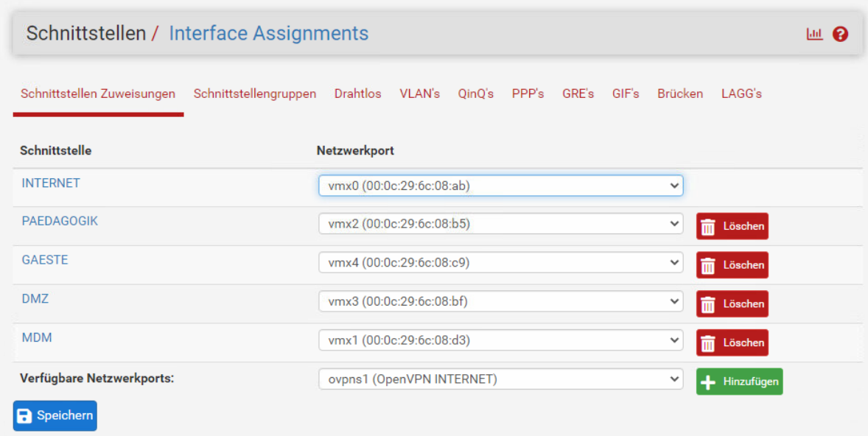Click Löschen button for DMZ

click(732, 303)
